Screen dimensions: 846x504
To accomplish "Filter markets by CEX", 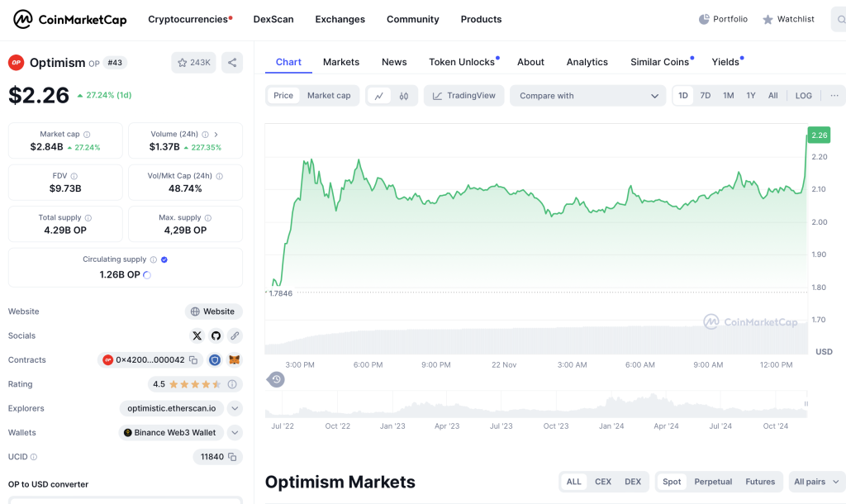I will pyautogui.click(x=603, y=482).
